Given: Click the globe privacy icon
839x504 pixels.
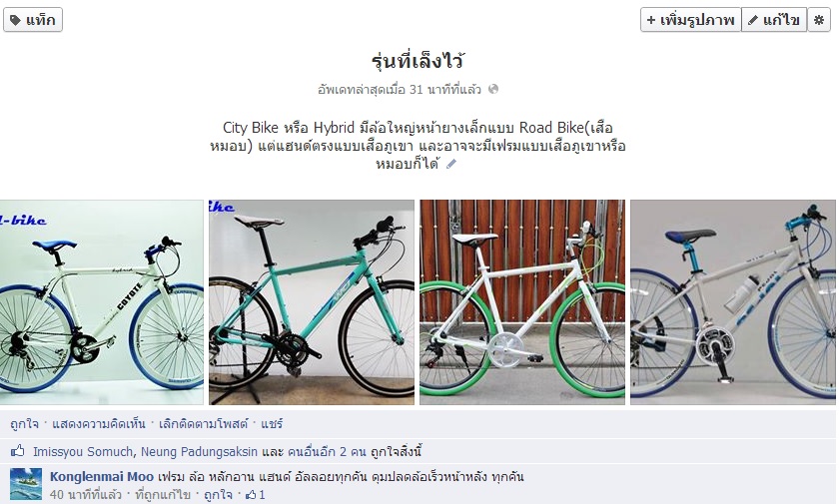Looking at the screenshot, I should pyautogui.click(x=493, y=89).
